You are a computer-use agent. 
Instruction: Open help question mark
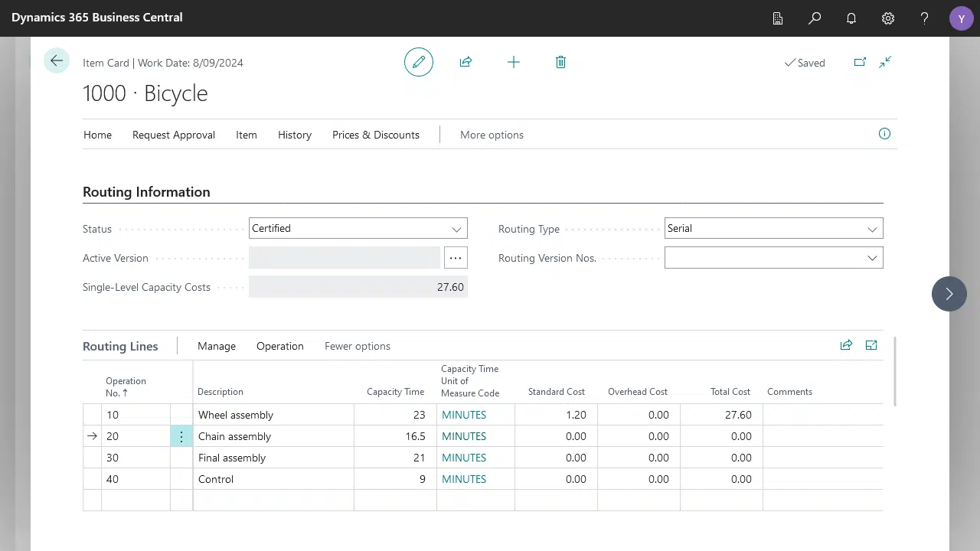click(x=925, y=18)
